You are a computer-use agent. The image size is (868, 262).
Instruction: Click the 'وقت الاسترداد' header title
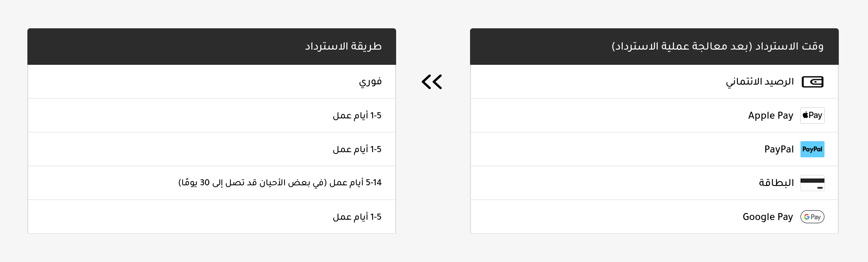[789, 46]
